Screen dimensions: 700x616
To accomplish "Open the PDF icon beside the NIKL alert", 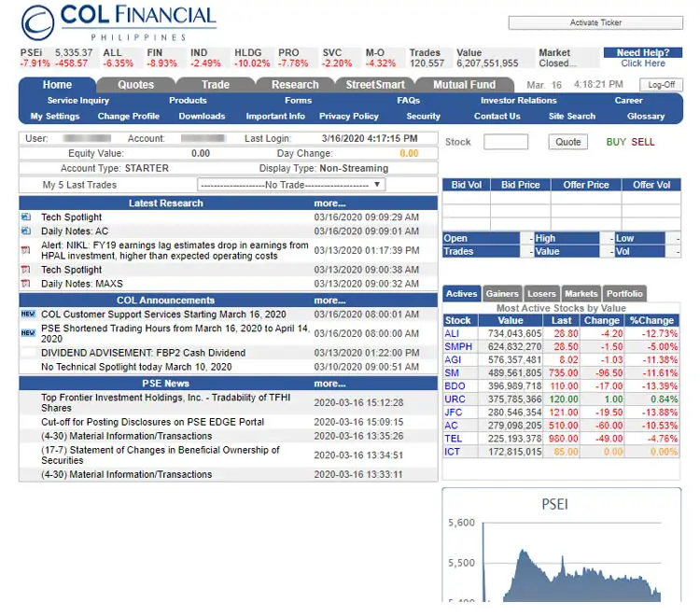I will tap(26, 250).
